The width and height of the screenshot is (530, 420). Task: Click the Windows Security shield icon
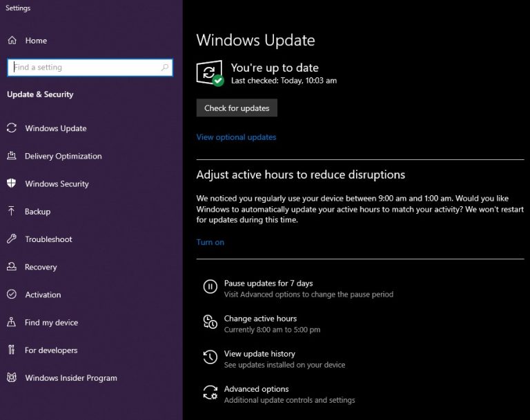click(12, 183)
